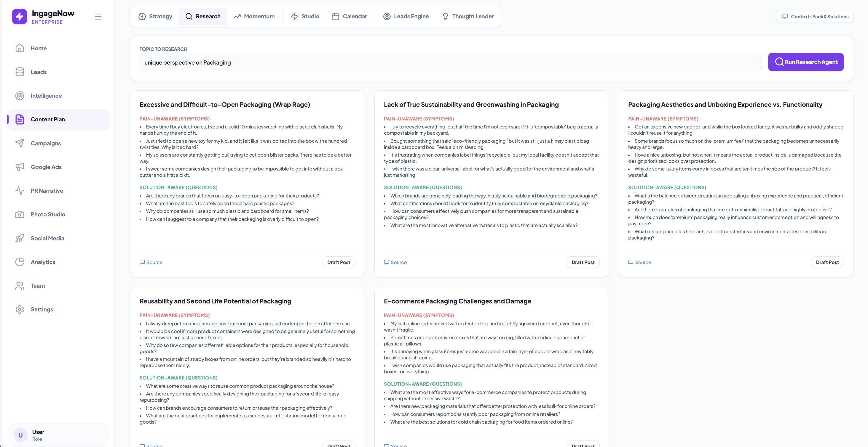Image resolution: width=868 pixels, height=447 pixels.
Task: Open the Thought Leader tab
Action: tap(468, 16)
